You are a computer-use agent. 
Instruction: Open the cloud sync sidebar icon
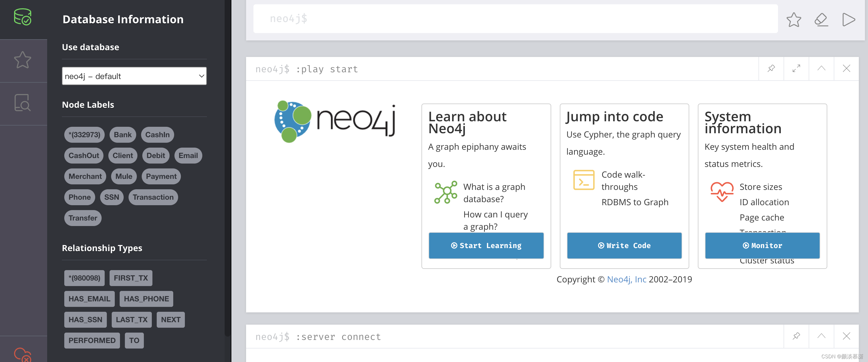point(23,354)
